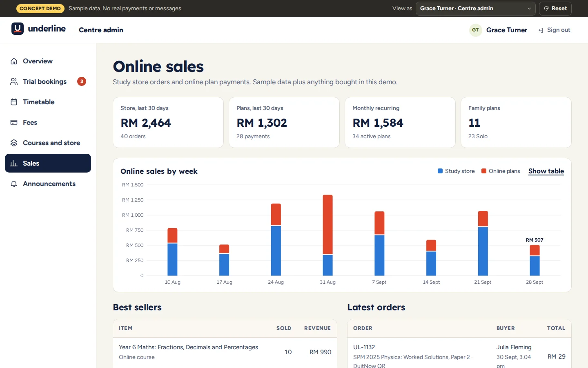Click the Family plans card
This screenshot has width=588, height=368.
(x=516, y=122)
